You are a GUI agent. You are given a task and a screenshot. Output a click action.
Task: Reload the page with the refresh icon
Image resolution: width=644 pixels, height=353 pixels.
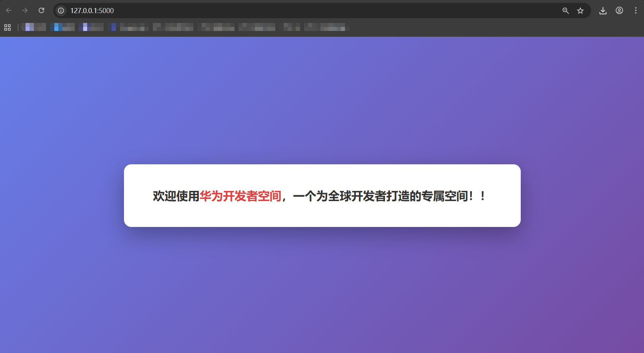click(x=42, y=11)
